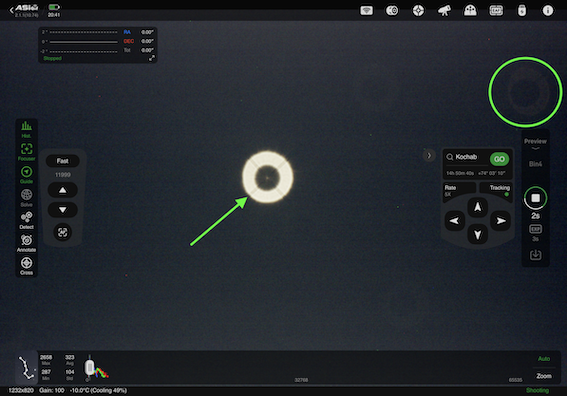
Task: Open the telescope mount settings icon
Action: click(444, 10)
